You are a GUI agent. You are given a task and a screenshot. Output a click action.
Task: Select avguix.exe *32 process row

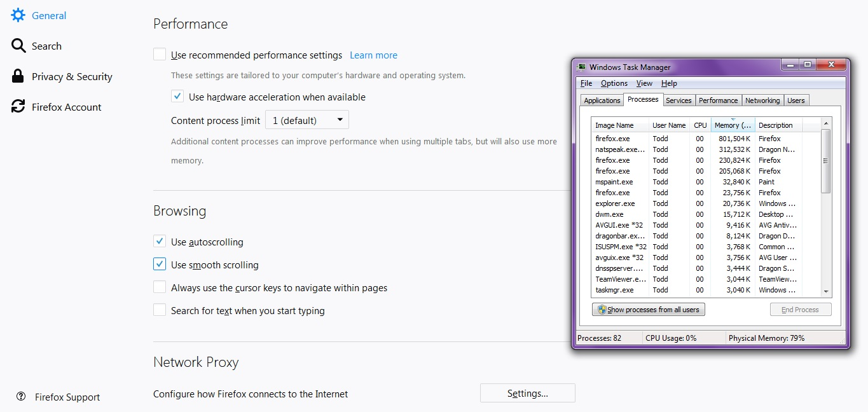tap(706, 257)
